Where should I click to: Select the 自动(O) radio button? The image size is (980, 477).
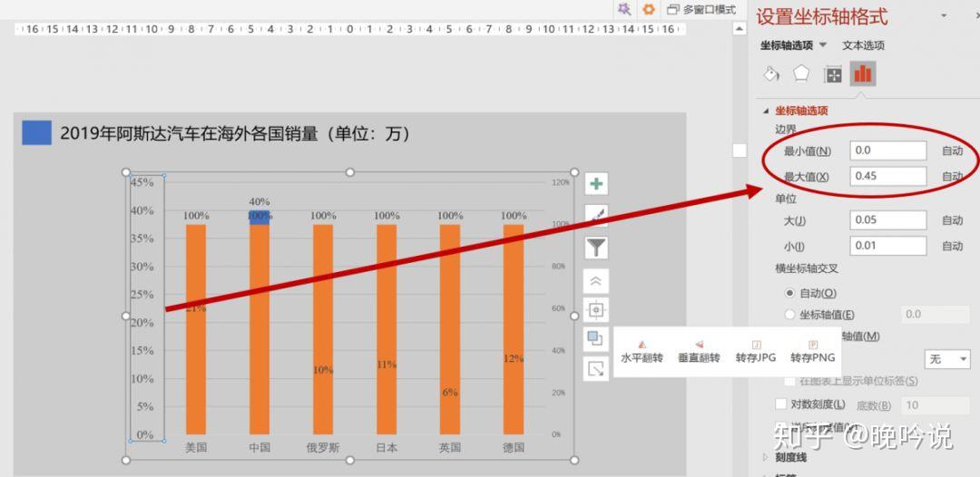pos(789,293)
